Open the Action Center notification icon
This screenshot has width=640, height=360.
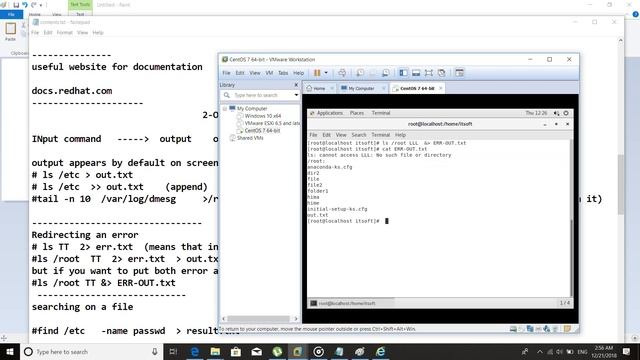(627, 351)
